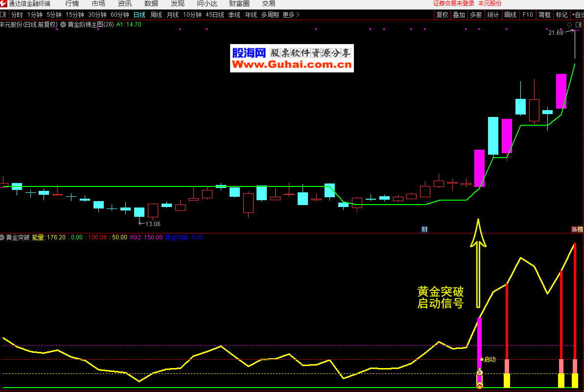Viewport: 584px width, 392px height.
Task: Click the 通达信 app logo icon
Action: (x=4, y=3)
